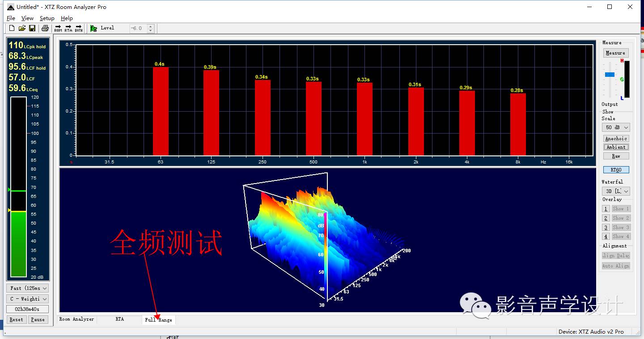Expand the Waterfall 3D dropdown
This screenshot has height=339, width=644.
[x=616, y=191]
